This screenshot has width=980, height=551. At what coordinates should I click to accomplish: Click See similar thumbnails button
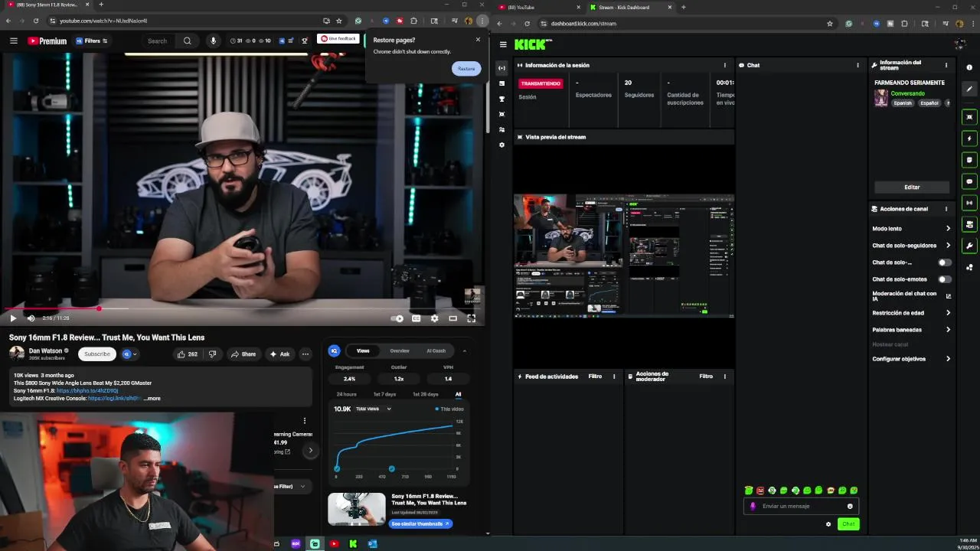420,523
